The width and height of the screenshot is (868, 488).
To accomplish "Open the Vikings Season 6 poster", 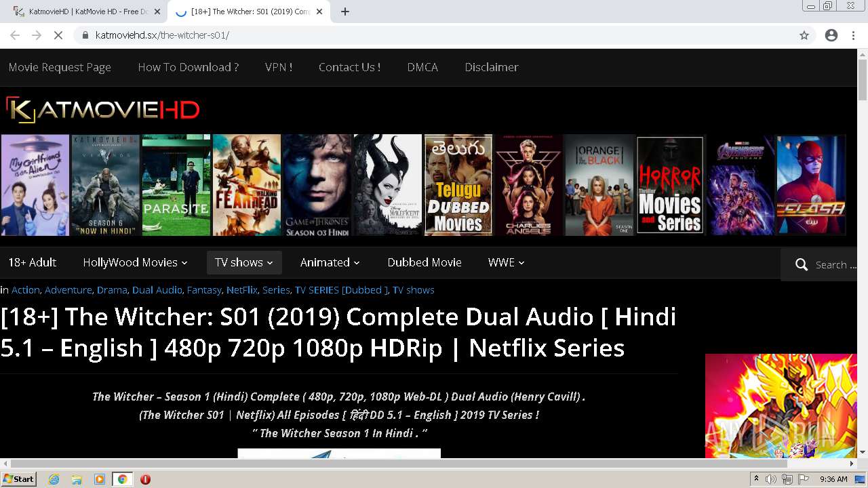I will coord(106,185).
